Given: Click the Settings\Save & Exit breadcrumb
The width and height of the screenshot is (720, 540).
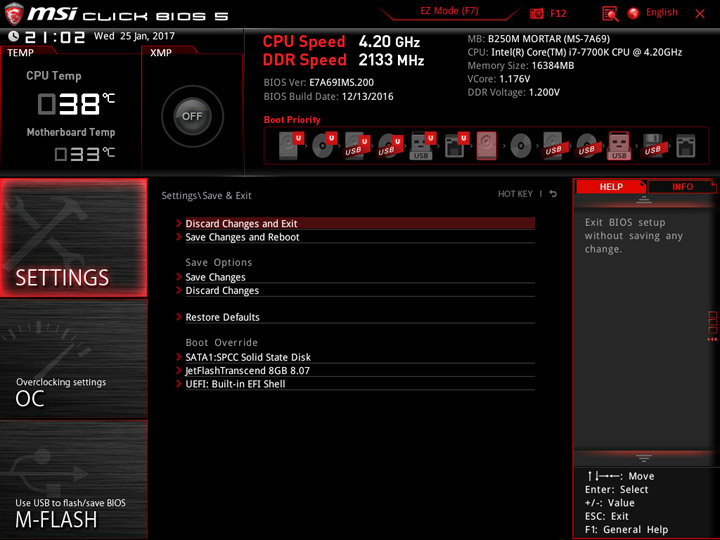Looking at the screenshot, I should click(x=206, y=196).
